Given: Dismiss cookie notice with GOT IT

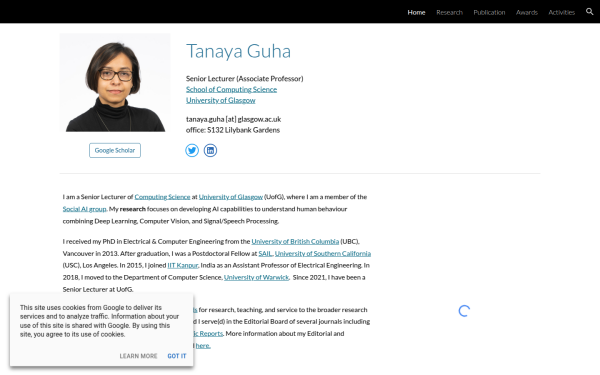Looking at the screenshot, I should (177, 356).
